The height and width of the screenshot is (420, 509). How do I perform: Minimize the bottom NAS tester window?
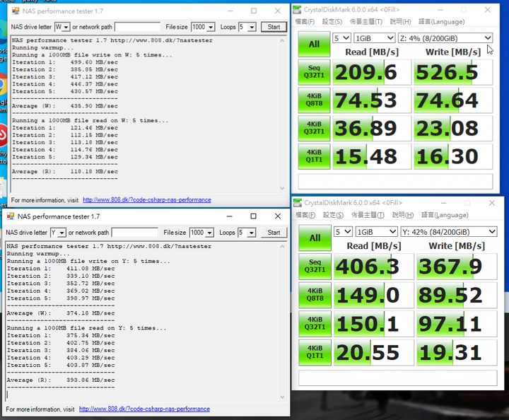(230, 216)
